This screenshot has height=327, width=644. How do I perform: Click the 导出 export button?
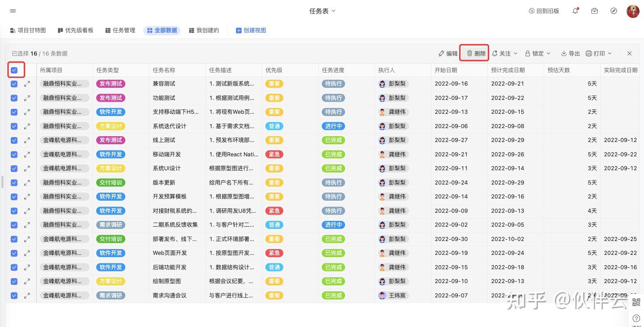pyautogui.click(x=571, y=53)
